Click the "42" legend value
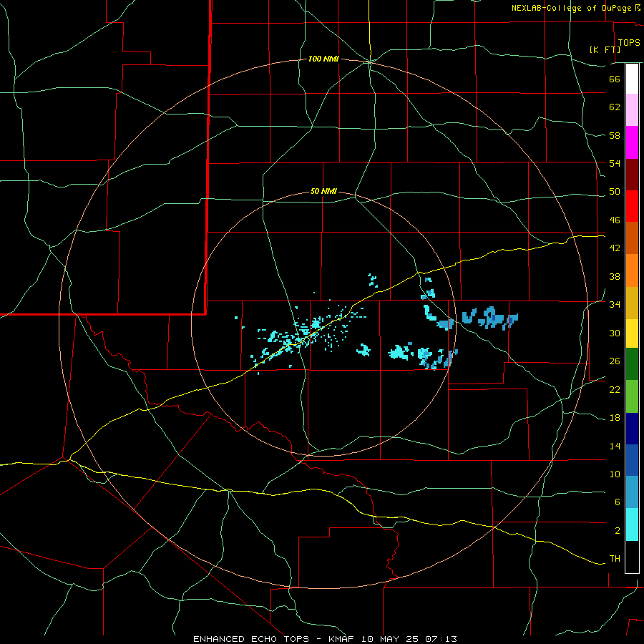 [x=615, y=248]
